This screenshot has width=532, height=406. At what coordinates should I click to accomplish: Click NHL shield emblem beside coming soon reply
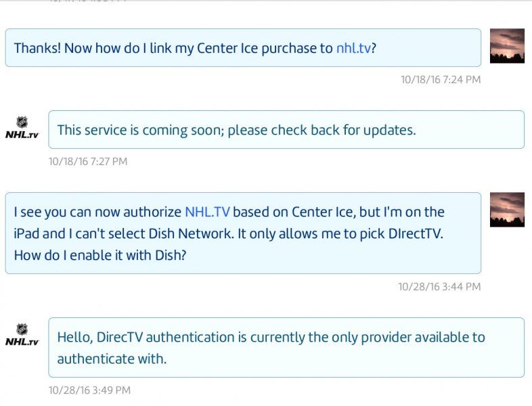click(x=22, y=122)
